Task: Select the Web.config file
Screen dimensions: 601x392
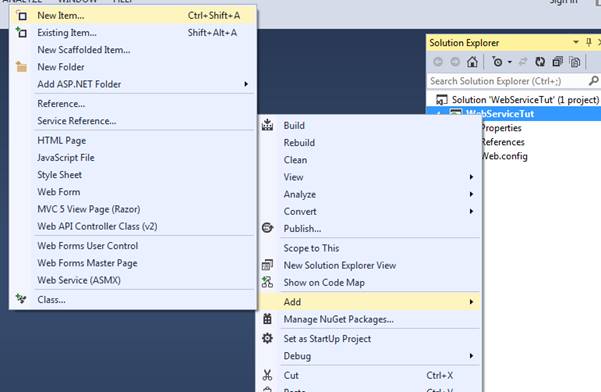Action: (x=504, y=156)
